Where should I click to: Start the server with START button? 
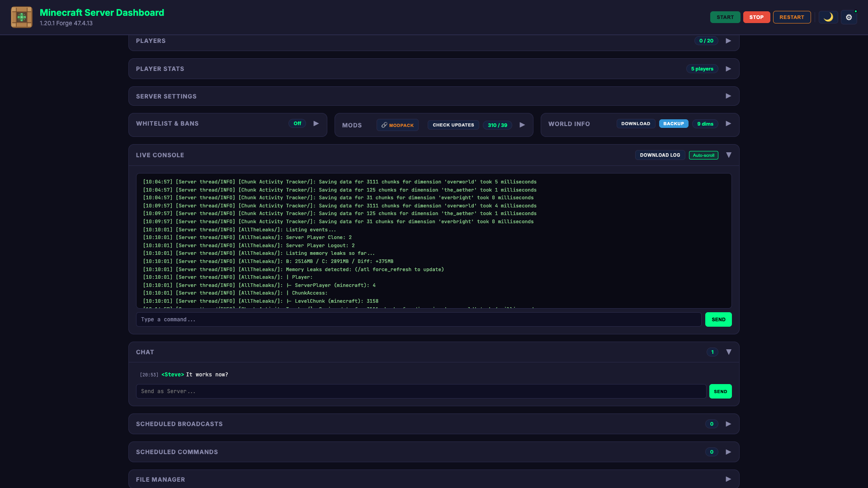tap(725, 17)
